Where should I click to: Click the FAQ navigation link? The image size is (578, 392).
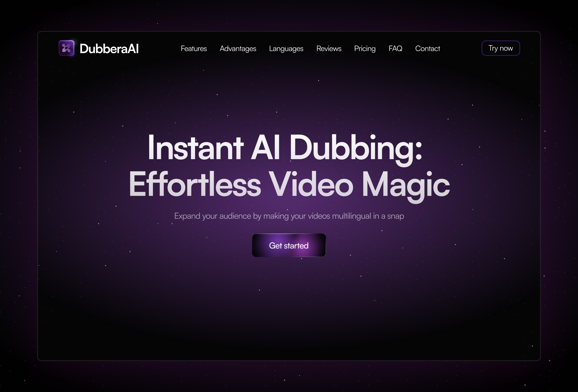(395, 48)
